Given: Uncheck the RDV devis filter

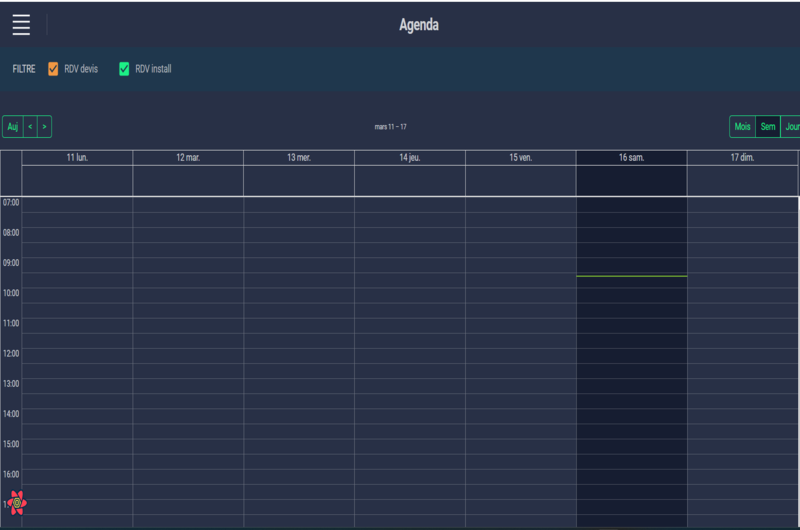Looking at the screenshot, I should pyautogui.click(x=54, y=69).
